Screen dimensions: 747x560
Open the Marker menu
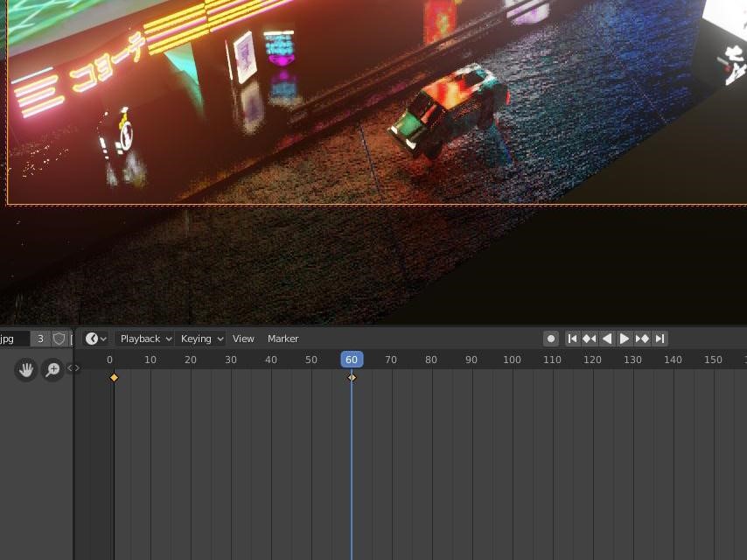click(x=283, y=339)
